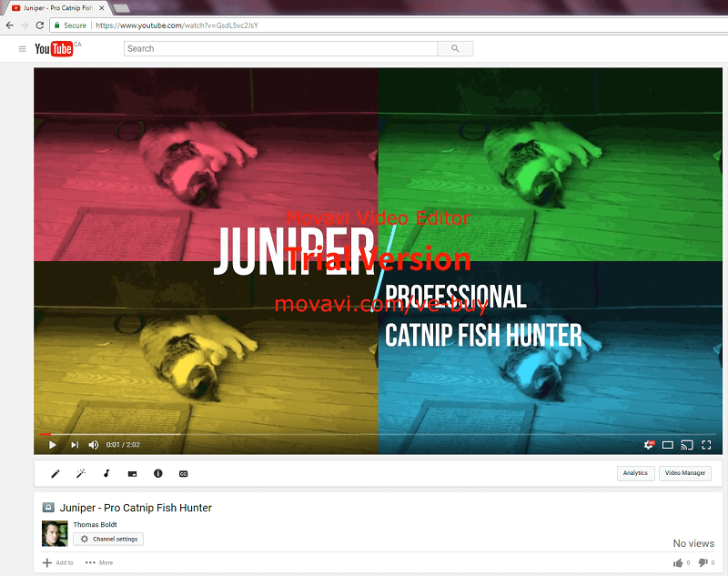Mute the video volume speaker
Image resolution: width=728 pixels, height=576 pixels.
[94, 445]
